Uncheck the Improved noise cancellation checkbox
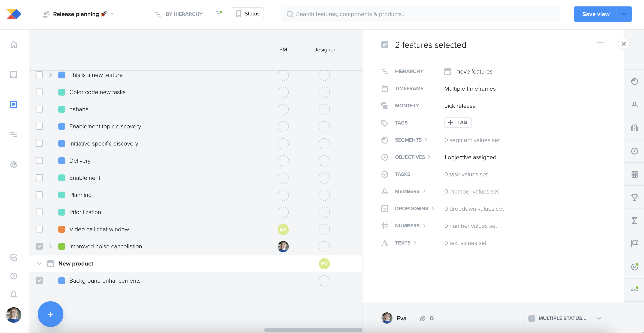Image resolution: width=644 pixels, height=333 pixels. [x=39, y=246]
